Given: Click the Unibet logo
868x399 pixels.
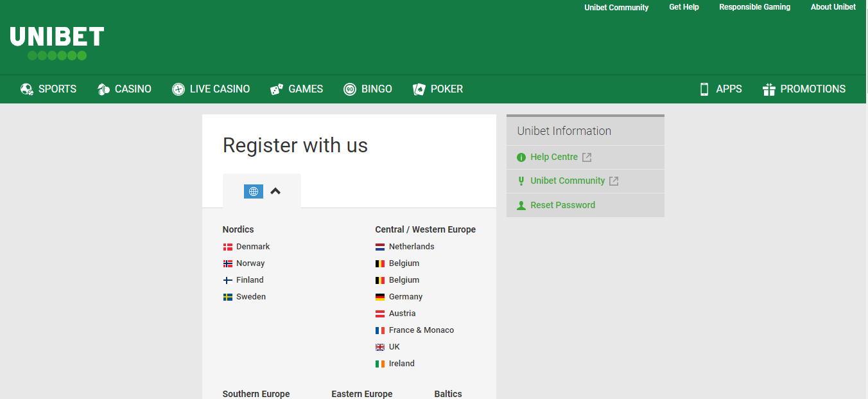Looking at the screenshot, I should pyautogui.click(x=57, y=43).
